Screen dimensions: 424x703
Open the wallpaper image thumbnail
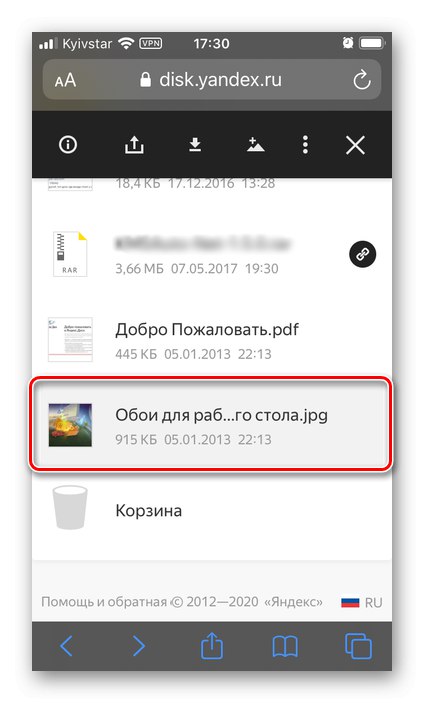70,425
